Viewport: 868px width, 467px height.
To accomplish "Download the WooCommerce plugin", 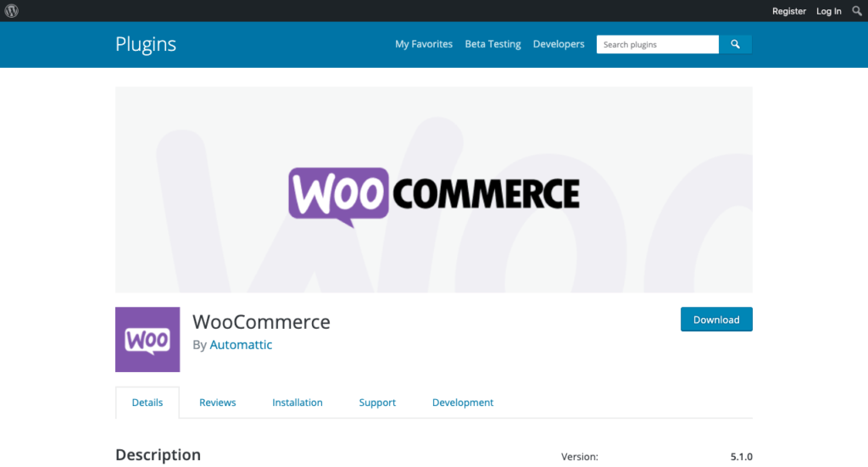I will point(716,320).
